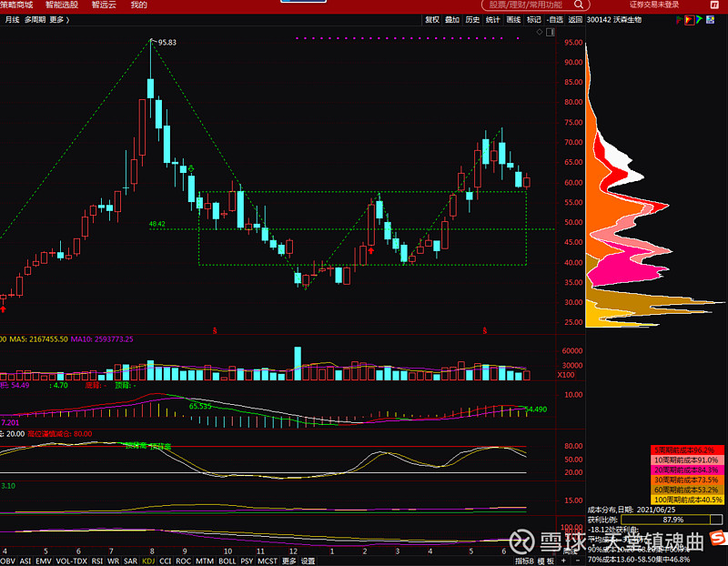Switch to the BOLL indicator tab
The width and height of the screenshot is (728, 566).
coord(227,561)
